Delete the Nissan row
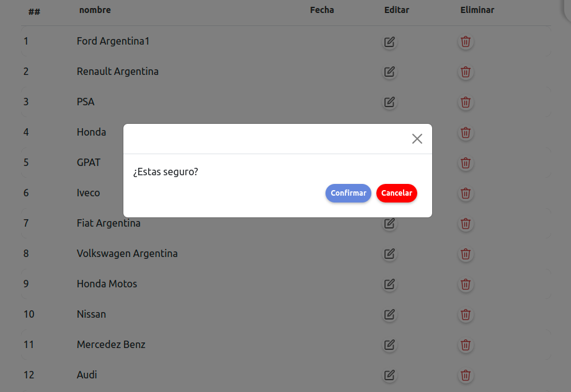Screen dimensions: 571x392 [466, 315]
